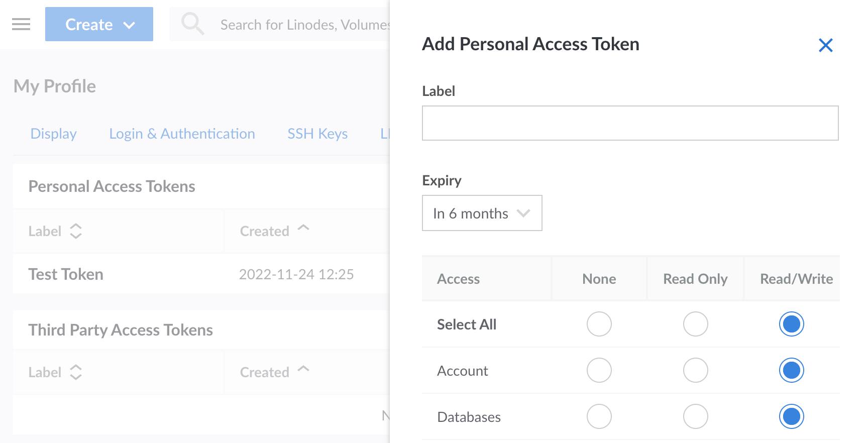The height and width of the screenshot is (443, 868).
Task: Set Account access to None
Action: click(599, 370)
